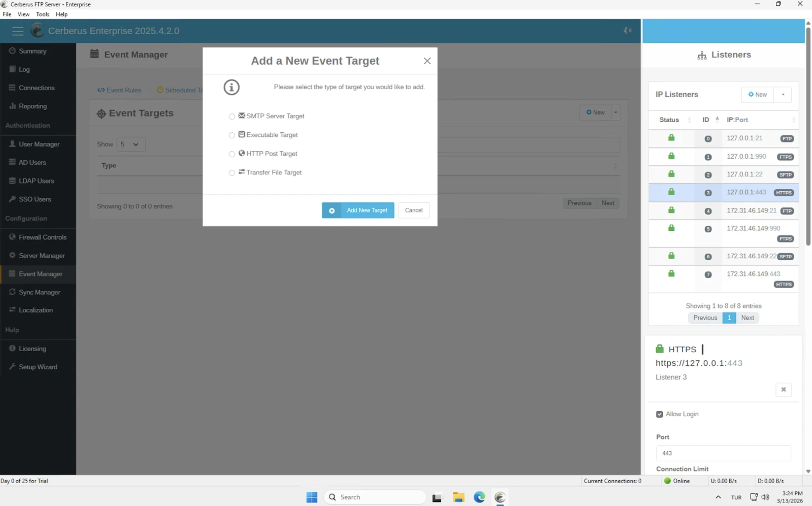Click the info icon in the dialog
The height and width of the screenshot is (506, 812).
click(x=231, y=87)
